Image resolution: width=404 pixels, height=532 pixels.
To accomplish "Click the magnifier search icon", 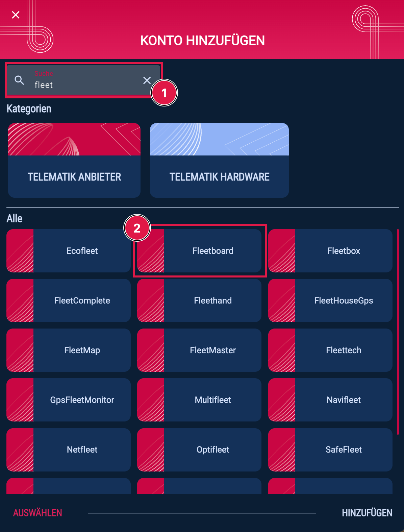I will [x=19, y=80].
